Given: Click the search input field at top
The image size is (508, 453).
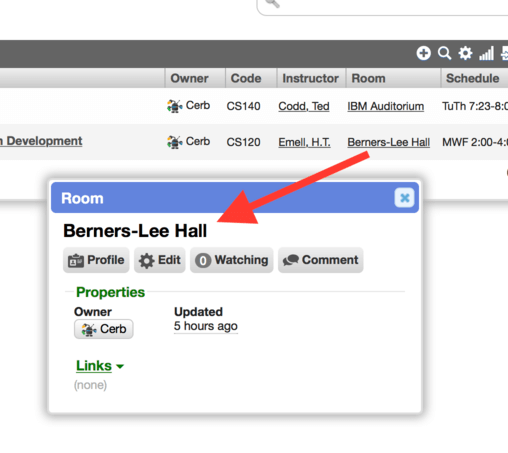Looking at the screenshot, I should [x=382, y=6].
